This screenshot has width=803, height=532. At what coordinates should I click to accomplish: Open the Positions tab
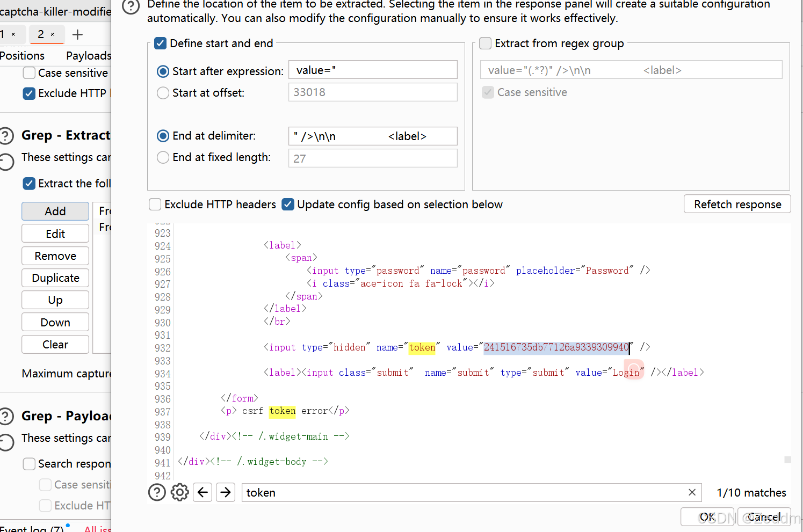coord(22,56)
